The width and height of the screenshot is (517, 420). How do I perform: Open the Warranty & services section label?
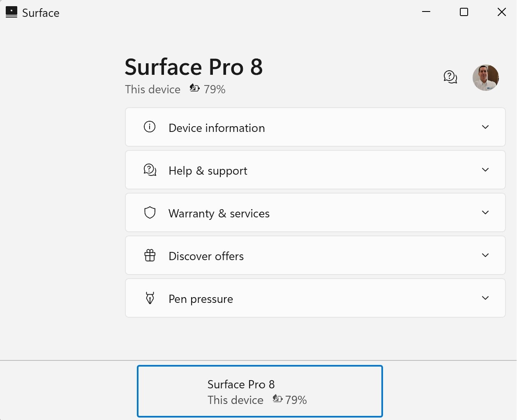point(219,214)
